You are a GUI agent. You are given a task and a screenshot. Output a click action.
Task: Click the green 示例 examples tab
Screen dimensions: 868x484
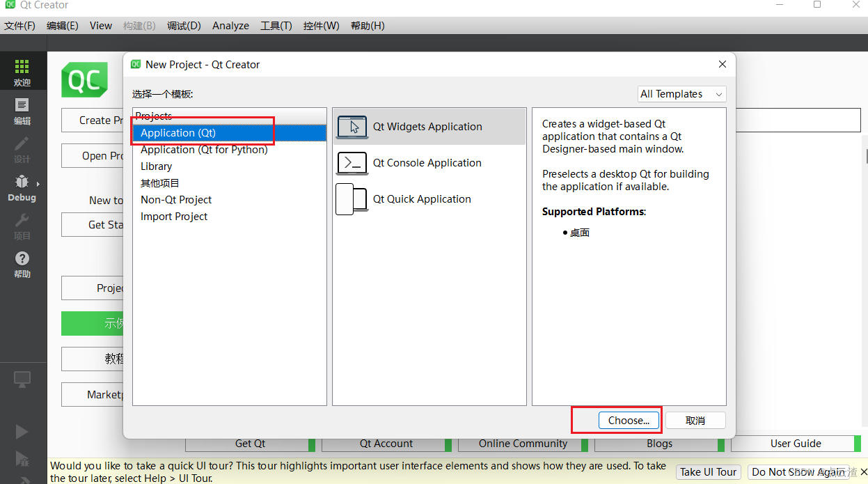pyautogui.click(x=93, y=324)
